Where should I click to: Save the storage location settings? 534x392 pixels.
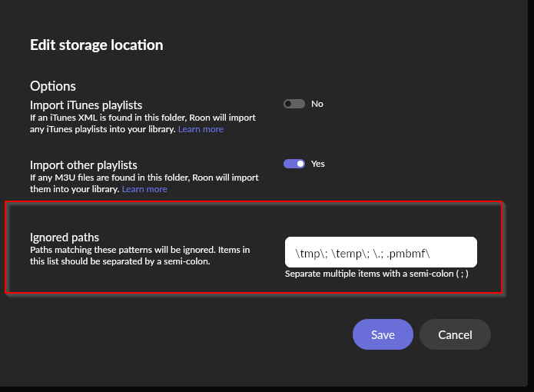pos(383,334)
